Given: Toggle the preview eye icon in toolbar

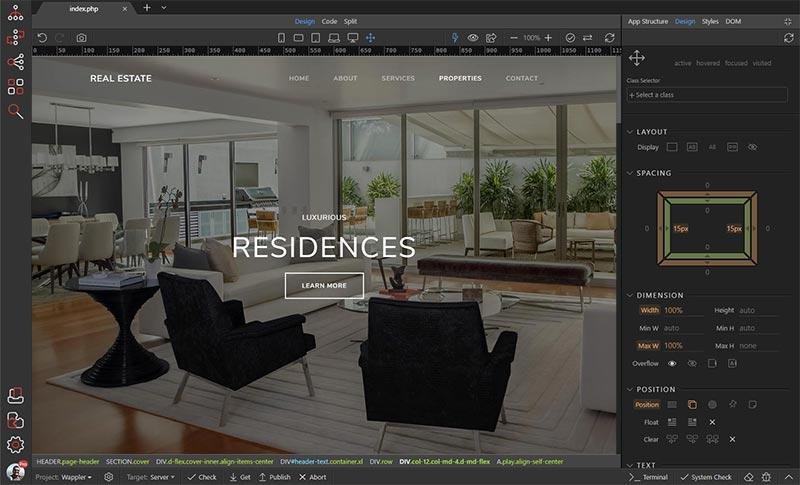Looking at the screenshot, I should tap(473, 38).
